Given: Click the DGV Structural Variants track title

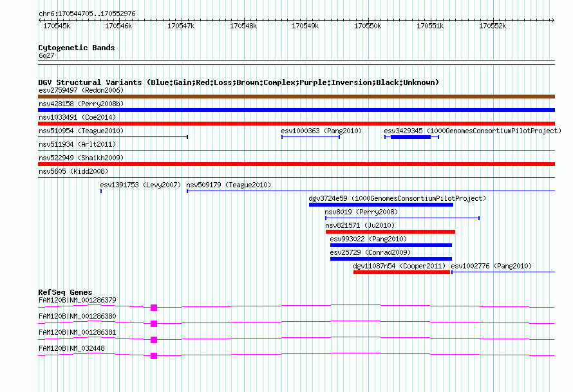Looking at the screenshot, I should (x=239, y=82).
